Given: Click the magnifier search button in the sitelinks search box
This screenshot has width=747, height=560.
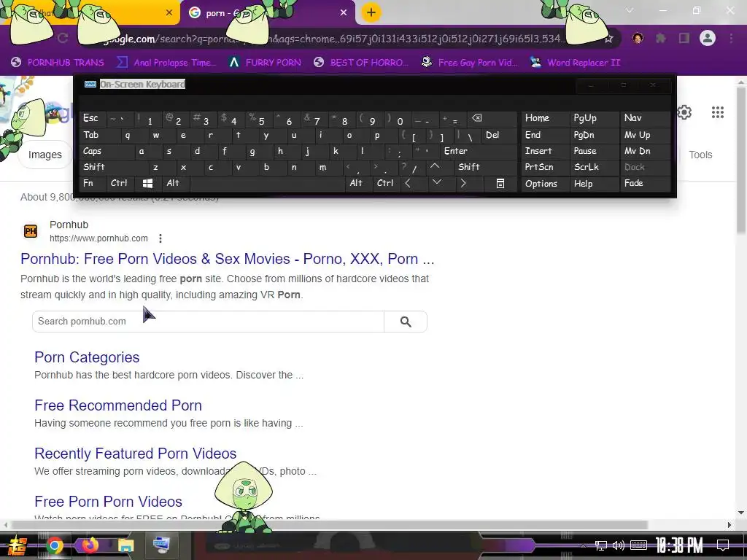Looking at the screenshot, I should point(406,322).
